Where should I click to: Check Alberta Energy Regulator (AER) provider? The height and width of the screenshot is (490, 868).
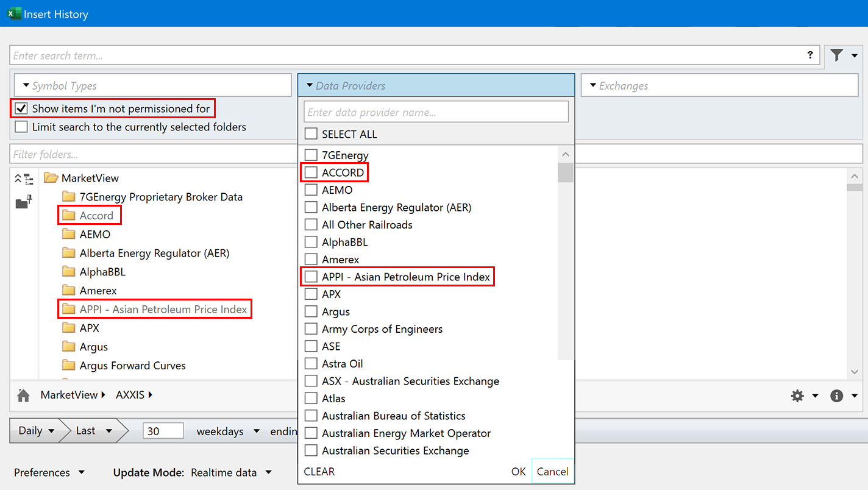pos(311,208)
